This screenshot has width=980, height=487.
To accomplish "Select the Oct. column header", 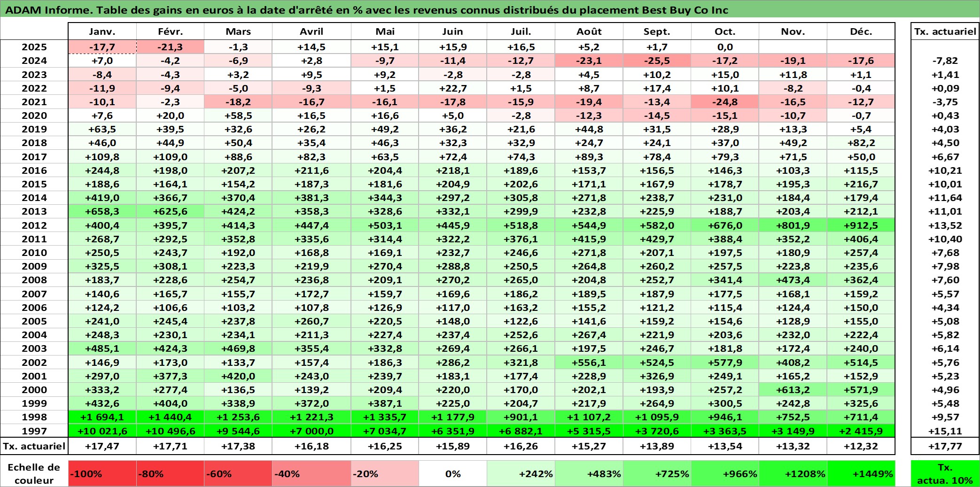I will [x=725, y=31].
